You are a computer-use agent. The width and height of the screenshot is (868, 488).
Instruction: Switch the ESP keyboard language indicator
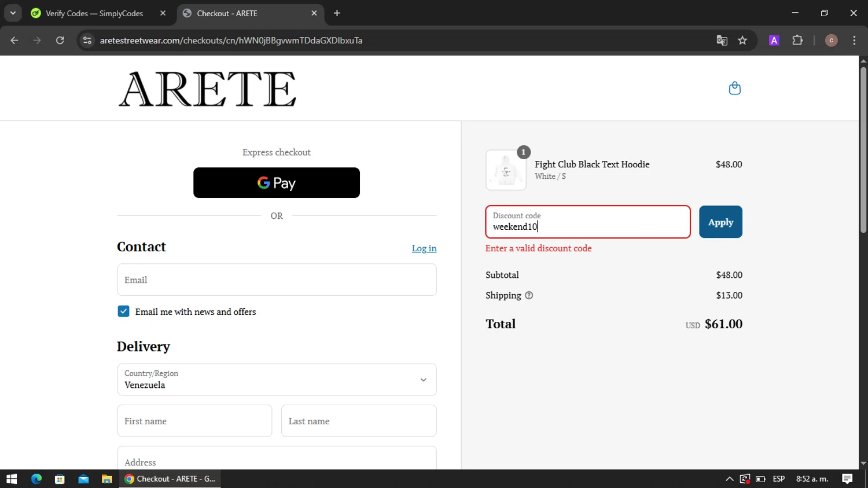779,479
